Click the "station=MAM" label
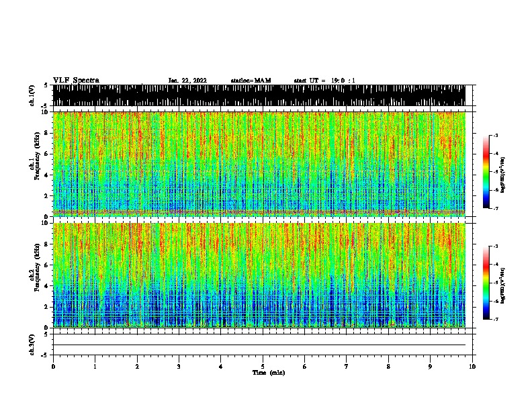Screen dimensions: 532x411 (251, 81)
